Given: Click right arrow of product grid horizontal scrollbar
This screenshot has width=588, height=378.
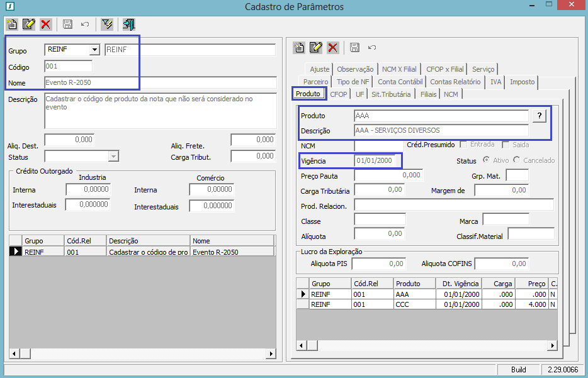Looking at the screenshot, I should (x=553, y=345).
